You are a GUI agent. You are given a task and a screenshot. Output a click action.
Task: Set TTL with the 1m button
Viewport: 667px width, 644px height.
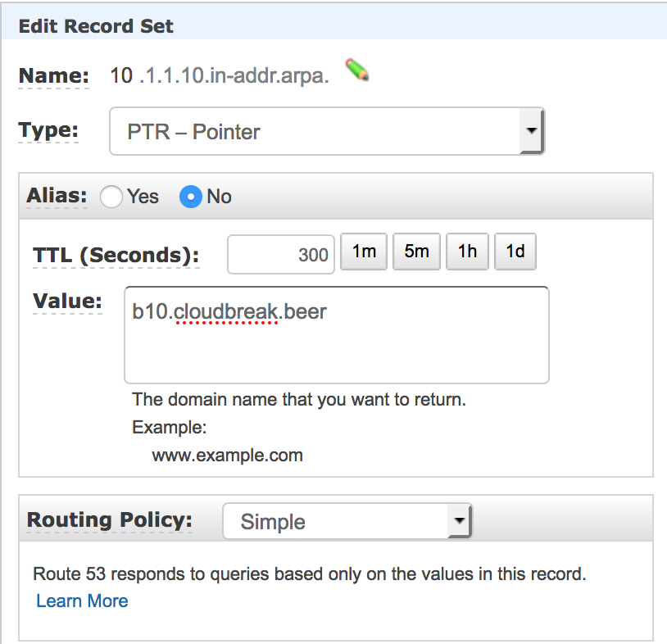point(364,252)
